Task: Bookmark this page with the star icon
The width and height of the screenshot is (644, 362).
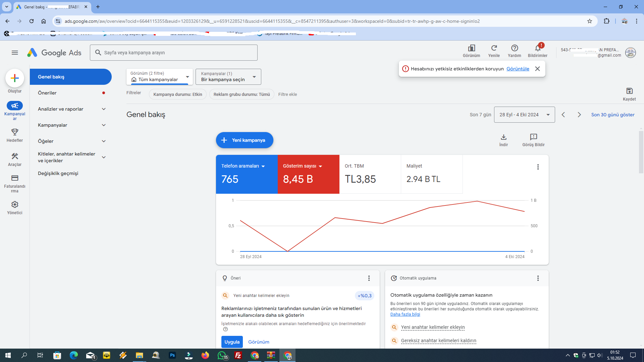Action: click(x=590, y=21)
